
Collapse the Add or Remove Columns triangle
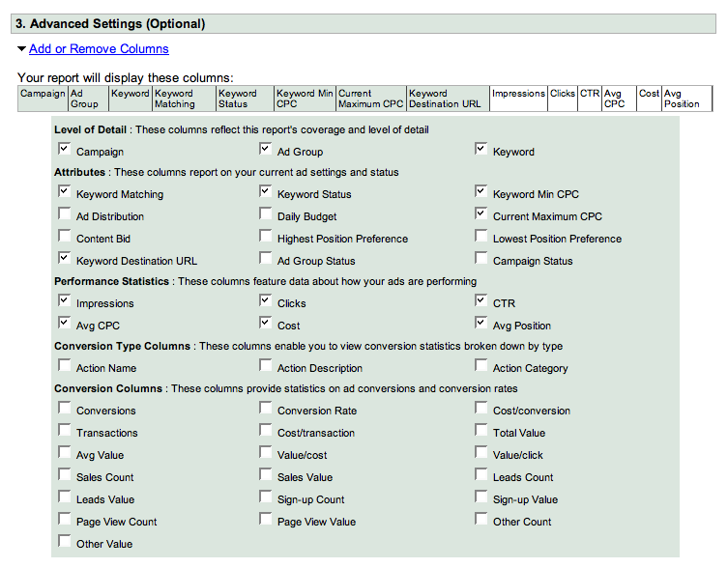coord(21,49)
